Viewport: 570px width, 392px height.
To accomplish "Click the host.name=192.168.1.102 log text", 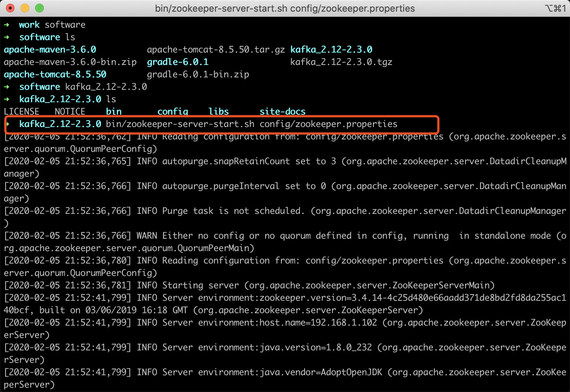I will 318,322.
